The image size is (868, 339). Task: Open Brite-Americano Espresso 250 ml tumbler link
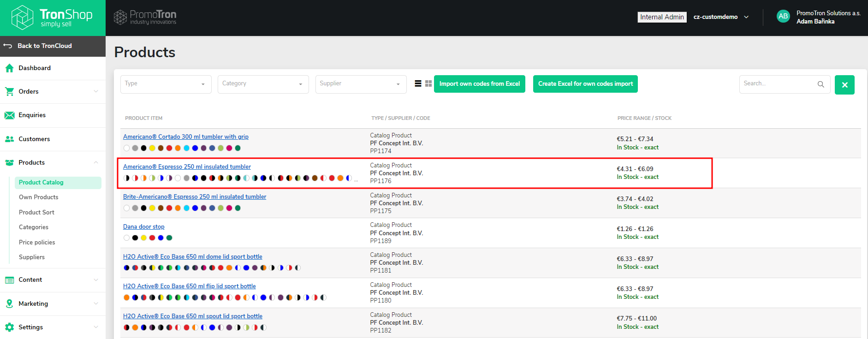pyautogui.click(x=195, y=197)
